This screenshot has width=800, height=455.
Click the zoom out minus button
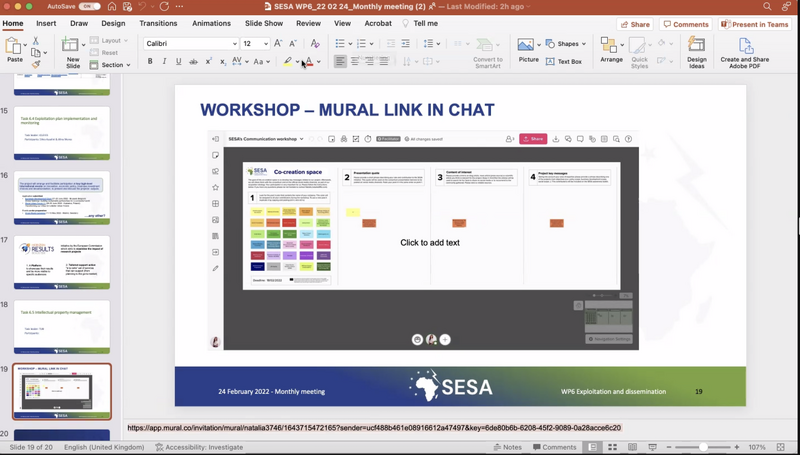click(669, 447)
